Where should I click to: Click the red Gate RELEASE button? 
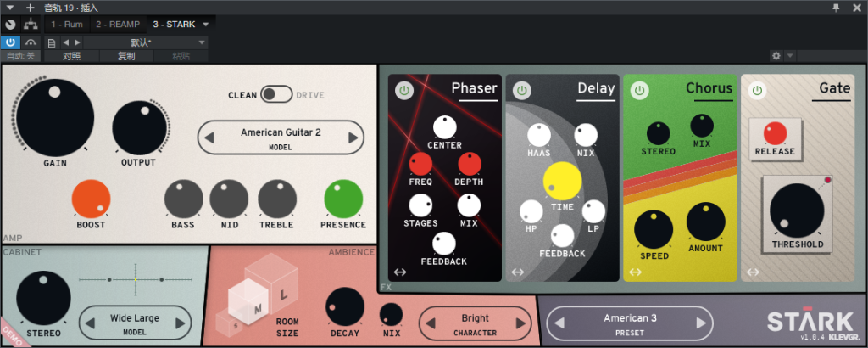[775, 134]
